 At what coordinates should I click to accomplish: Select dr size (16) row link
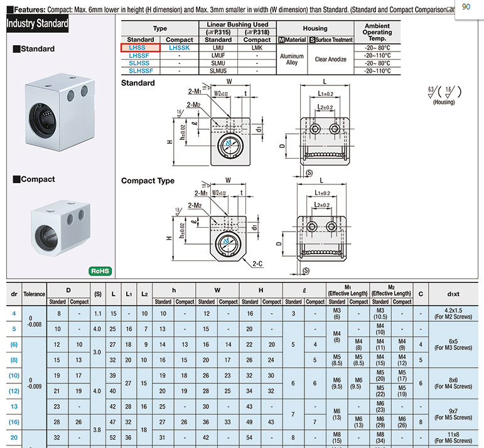coord(14,422)
